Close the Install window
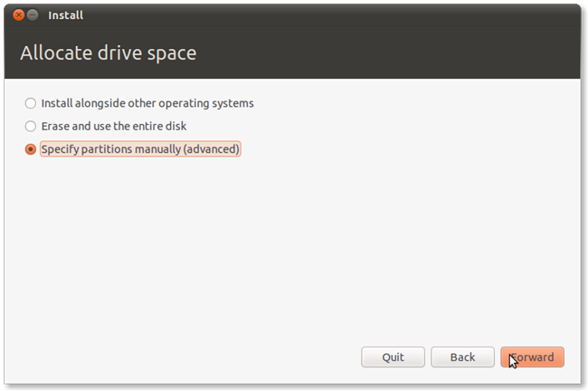 point(19,15)
